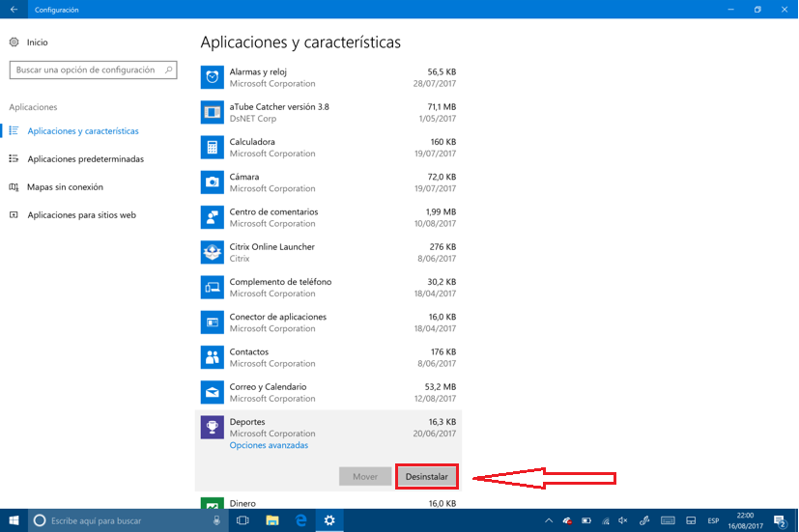
Task: Select aTube Catcher versión 3.8 name
Action: pos(279,107)
